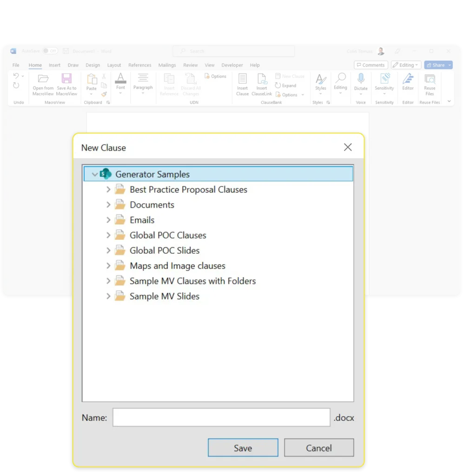The width and height of the screenshot is (476, 476).
Task: Click the Redo arrow icon
Action: tap(16, 86)
